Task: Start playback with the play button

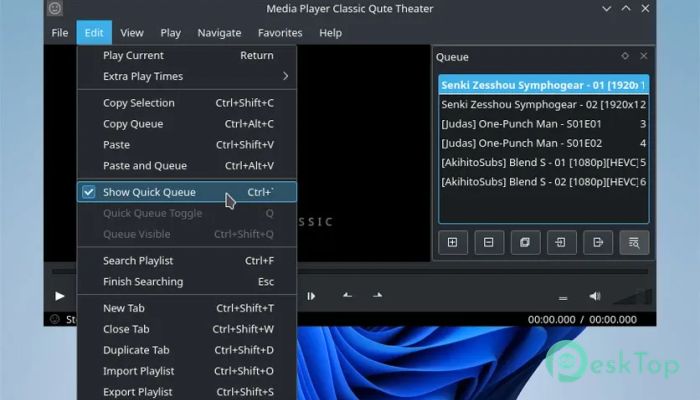Action: (60, 296)
